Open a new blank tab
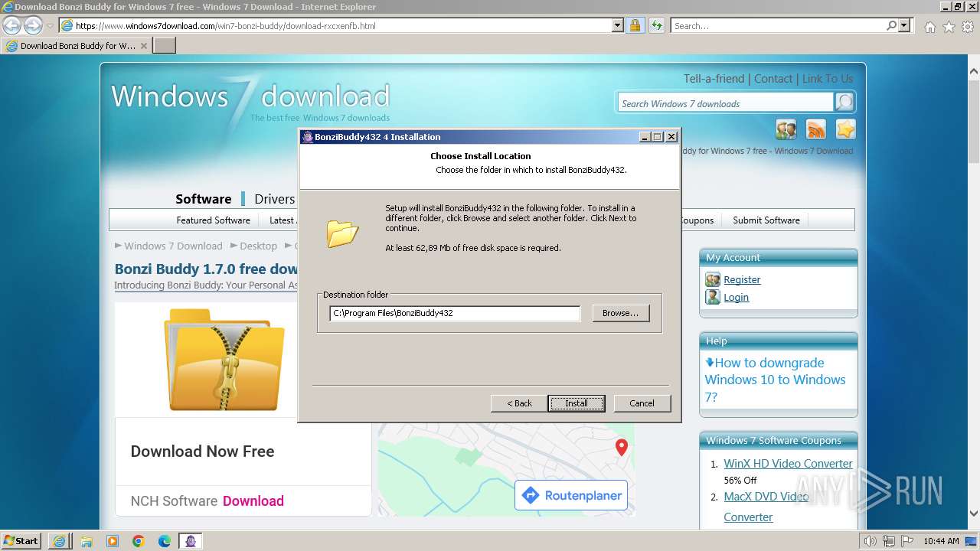Screen dimensions: 980x551 [165, 46]
